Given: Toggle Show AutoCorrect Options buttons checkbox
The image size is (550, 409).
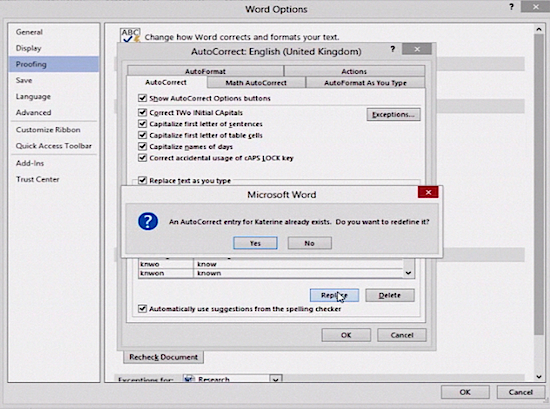Looking at the screenshot, I should coord(142,98).
